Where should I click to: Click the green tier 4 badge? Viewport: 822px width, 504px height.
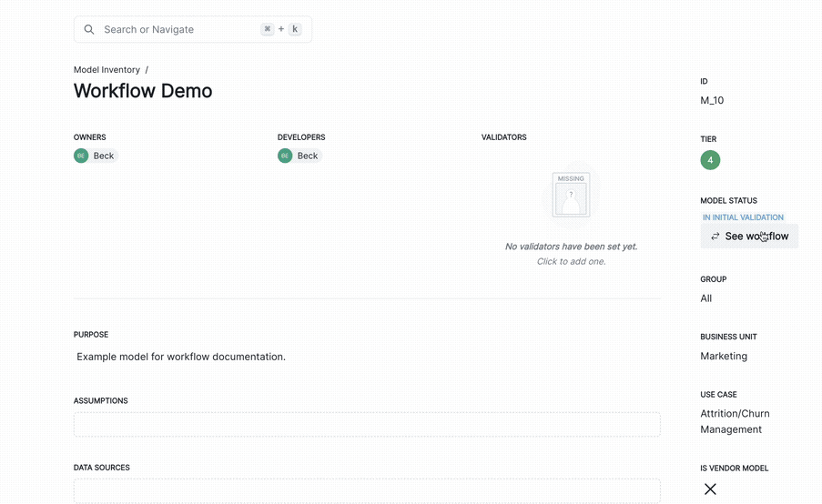click(x=710, y=160)
